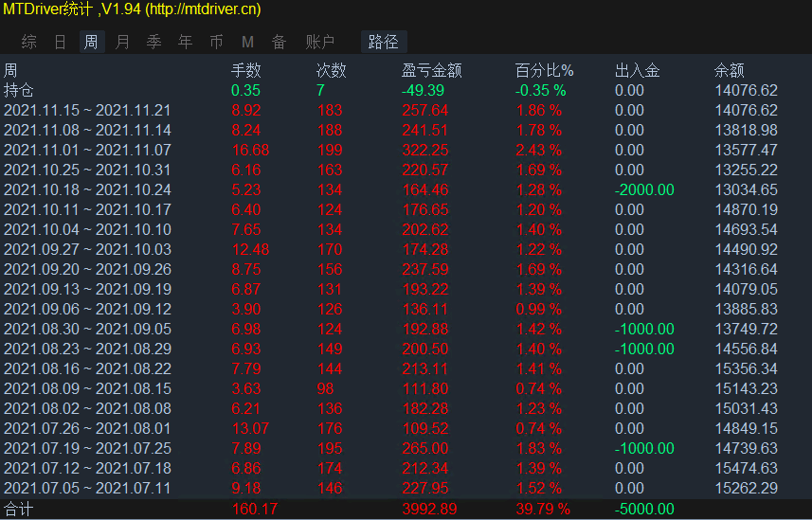Switch to the 综 summary tab
Screen dimensions: 812x520
[29, 42]
